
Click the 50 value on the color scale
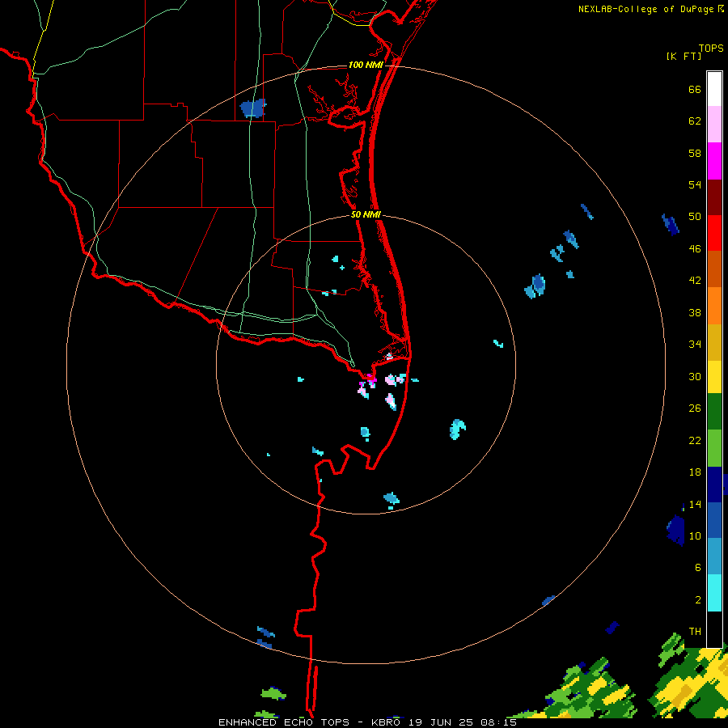pos(695,216)
